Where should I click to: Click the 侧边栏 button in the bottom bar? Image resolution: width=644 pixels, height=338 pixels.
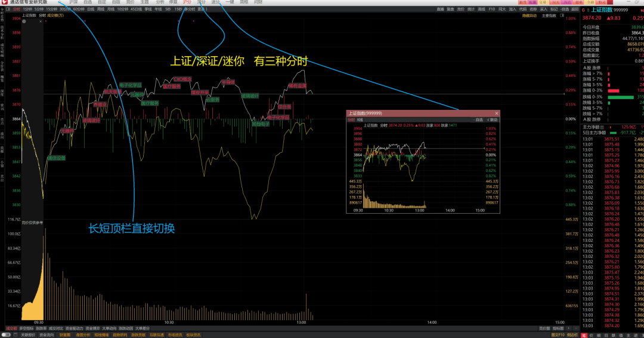pos(572,335)
